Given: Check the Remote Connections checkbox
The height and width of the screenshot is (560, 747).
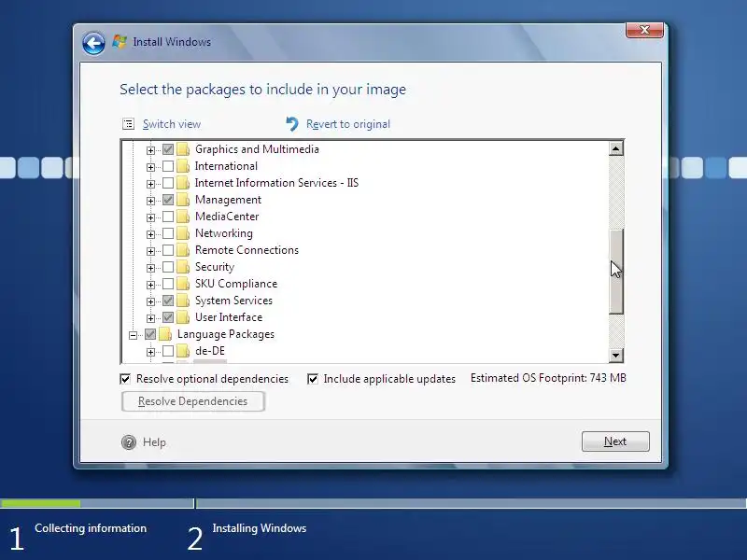Looking at the screenshot, I should pyautogui.click(x=168, y=250).
